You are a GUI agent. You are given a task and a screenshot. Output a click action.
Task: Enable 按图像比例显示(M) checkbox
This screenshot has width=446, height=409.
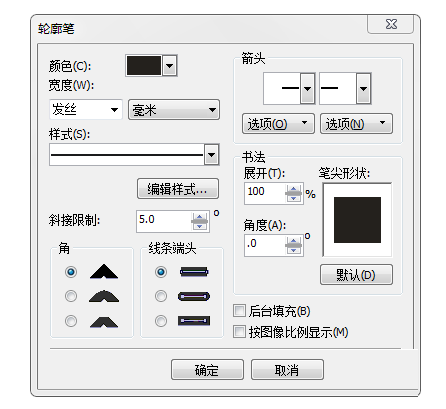pyautogui.click(x=239, y=332)
